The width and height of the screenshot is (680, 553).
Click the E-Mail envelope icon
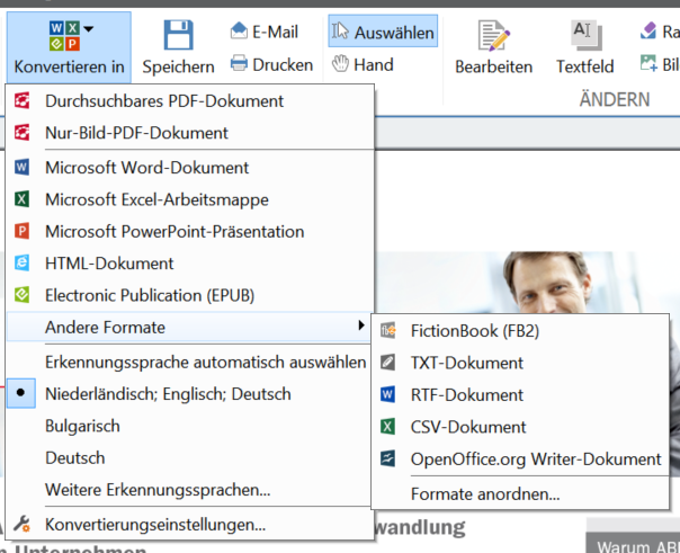239,32
